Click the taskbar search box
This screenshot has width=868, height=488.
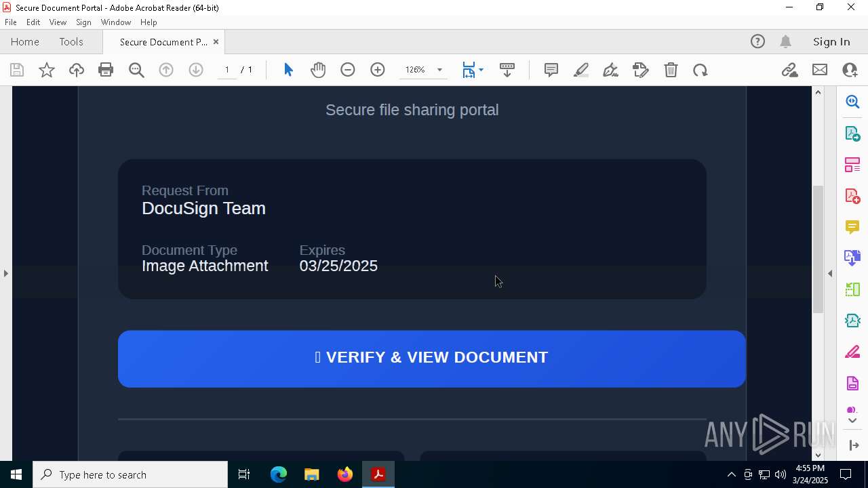pyautogui.click(x=130, y=474)
